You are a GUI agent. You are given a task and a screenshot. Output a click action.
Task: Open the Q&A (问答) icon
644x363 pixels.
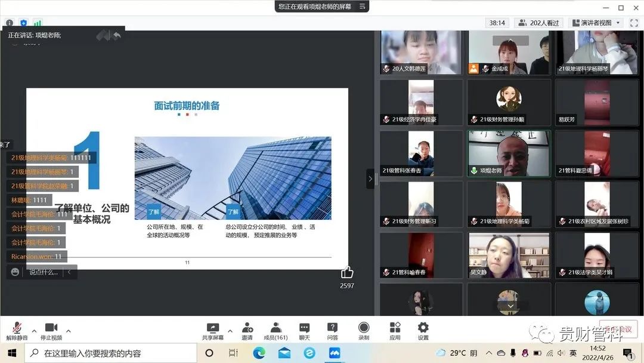click(x=332, y=328)
